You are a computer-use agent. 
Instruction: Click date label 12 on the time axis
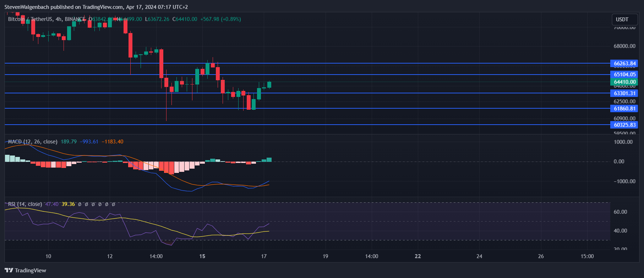tap(110, 256)
